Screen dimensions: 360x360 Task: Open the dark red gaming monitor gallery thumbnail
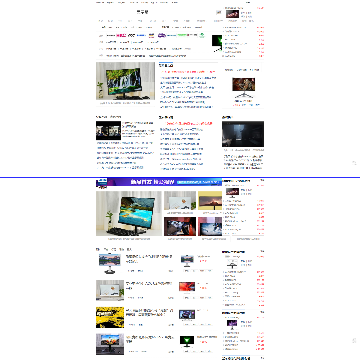180,227
